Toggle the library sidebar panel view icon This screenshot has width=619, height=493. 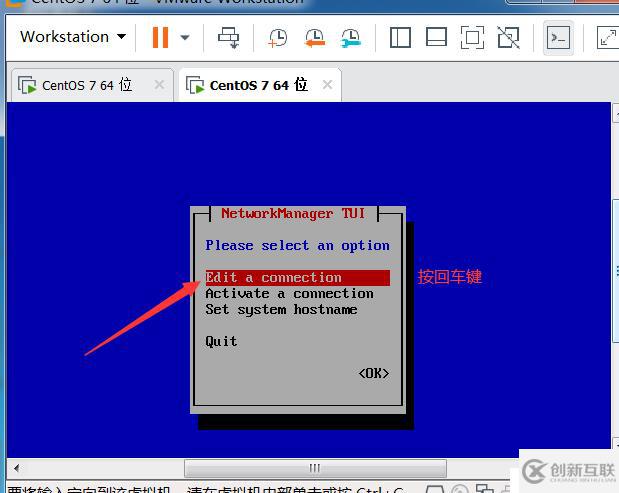pyautogui.click(x=400, y=37)
